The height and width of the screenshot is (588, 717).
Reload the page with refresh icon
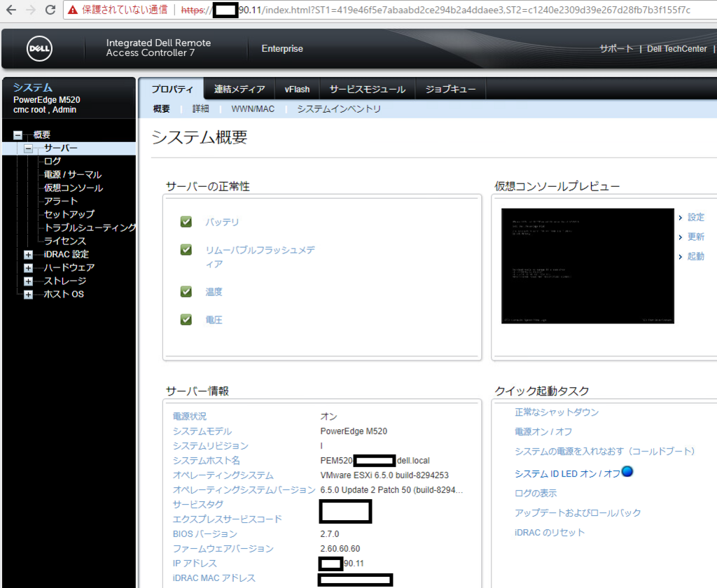point(50,10)
